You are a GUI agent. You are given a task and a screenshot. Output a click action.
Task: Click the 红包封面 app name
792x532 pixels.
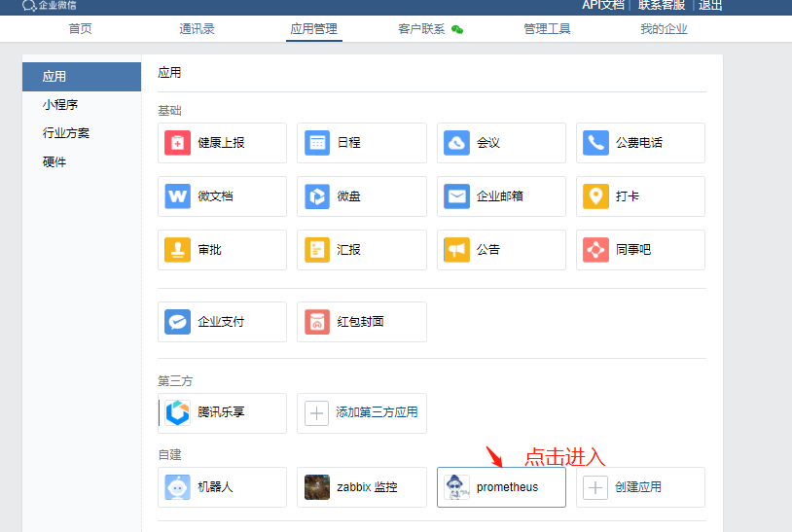coord(360,322)
